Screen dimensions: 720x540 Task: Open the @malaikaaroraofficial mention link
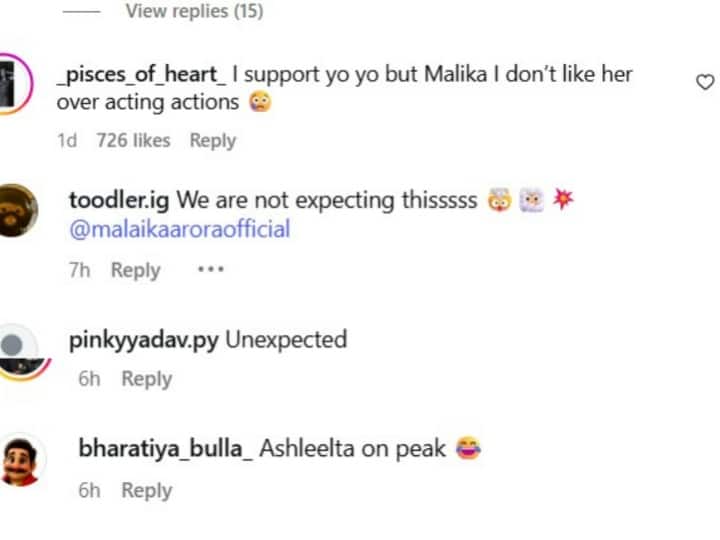pos(179,229)
